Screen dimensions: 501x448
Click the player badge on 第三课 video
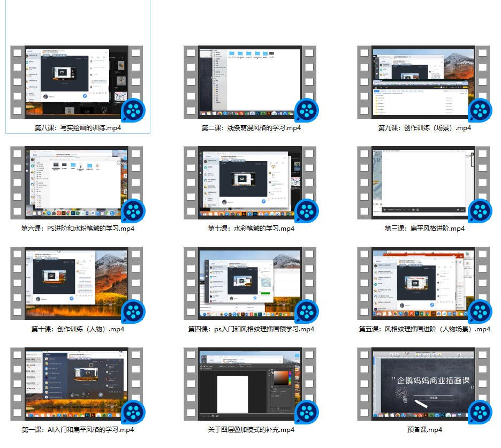click(x=480, y=211)
